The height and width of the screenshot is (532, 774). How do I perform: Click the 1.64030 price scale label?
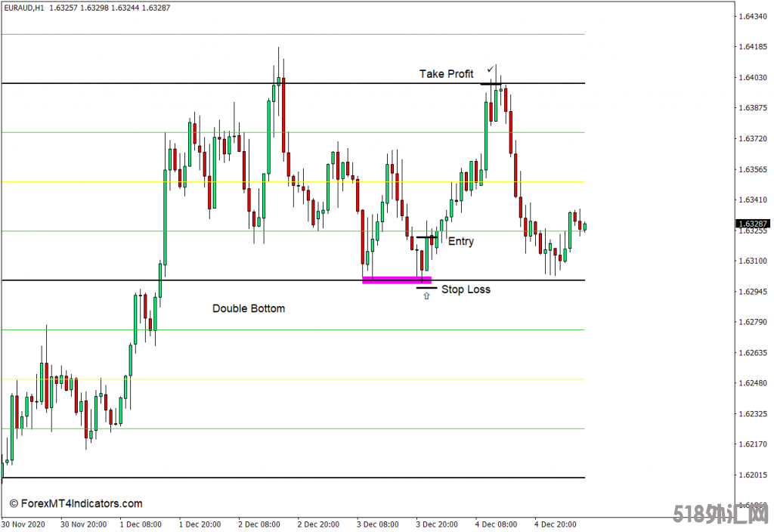click(753, 78)
